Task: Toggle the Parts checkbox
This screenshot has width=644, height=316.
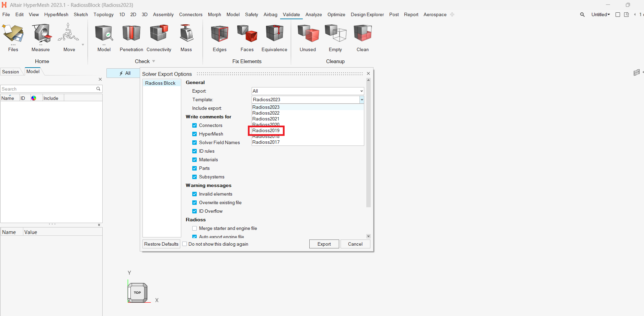Action: pyautogui.click(x=195, y=168)
